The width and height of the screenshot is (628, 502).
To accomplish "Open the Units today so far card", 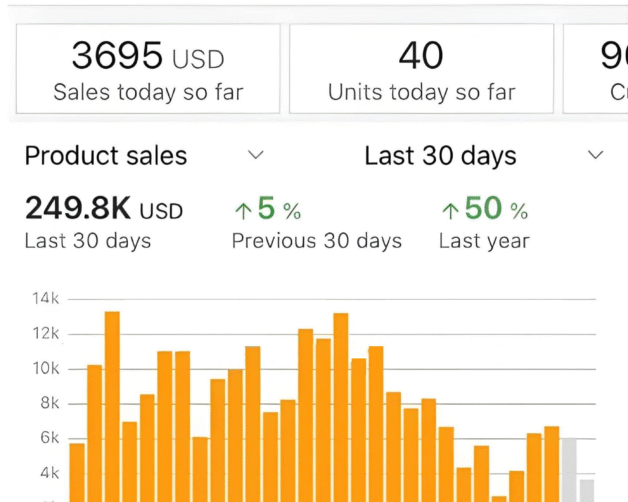I will [x=421, y=69].
